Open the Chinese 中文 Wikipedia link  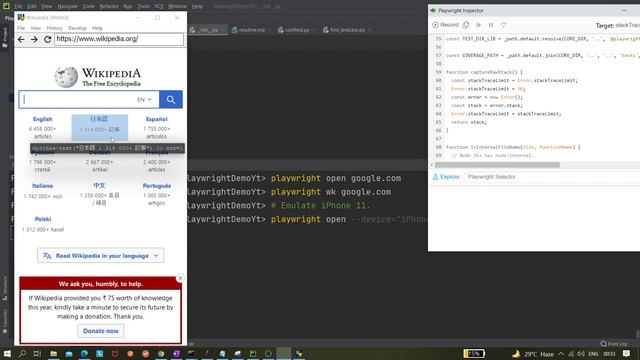[x=99, y=186]
